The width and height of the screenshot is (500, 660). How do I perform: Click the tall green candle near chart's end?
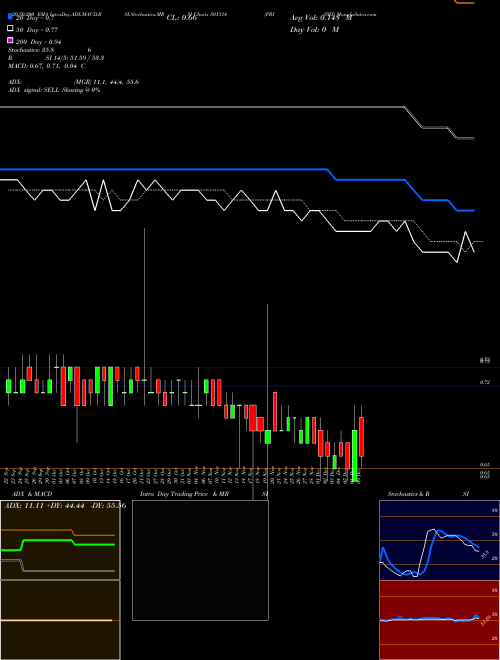point(355,455)
